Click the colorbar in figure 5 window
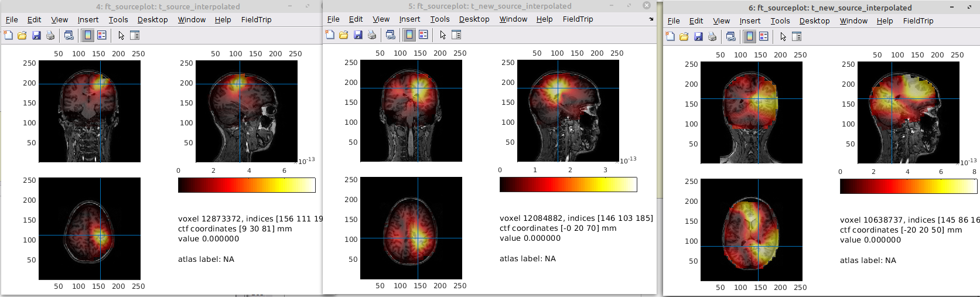980x297 pixels. [568, 185]
